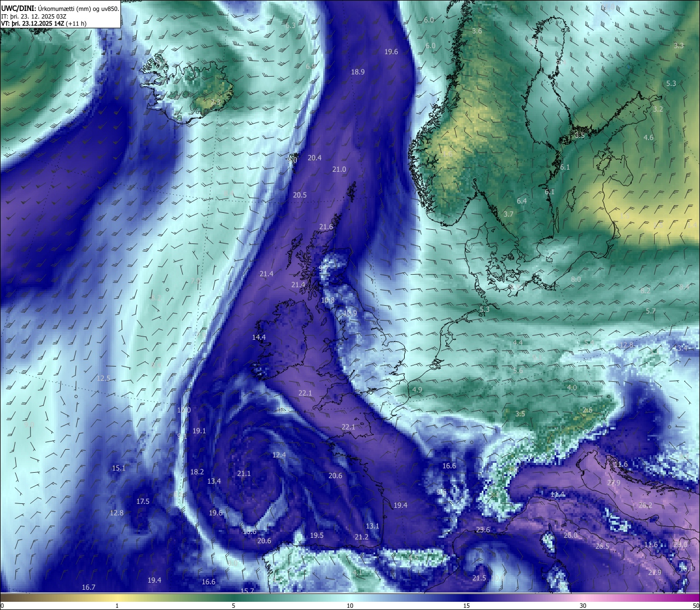700x610 pixels.
Task: Click the map value '5.6'
Action: (518, 371)
